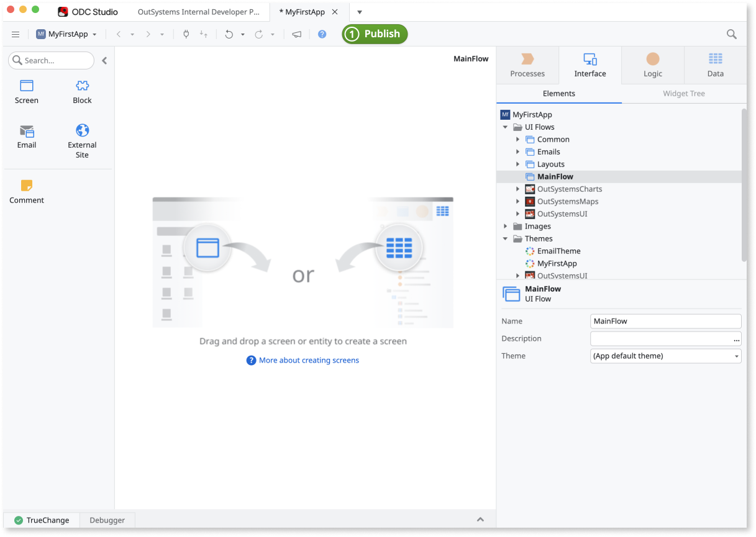Click the green Publish button
Viewport: 756px width, 537px height.
point(375,34)
